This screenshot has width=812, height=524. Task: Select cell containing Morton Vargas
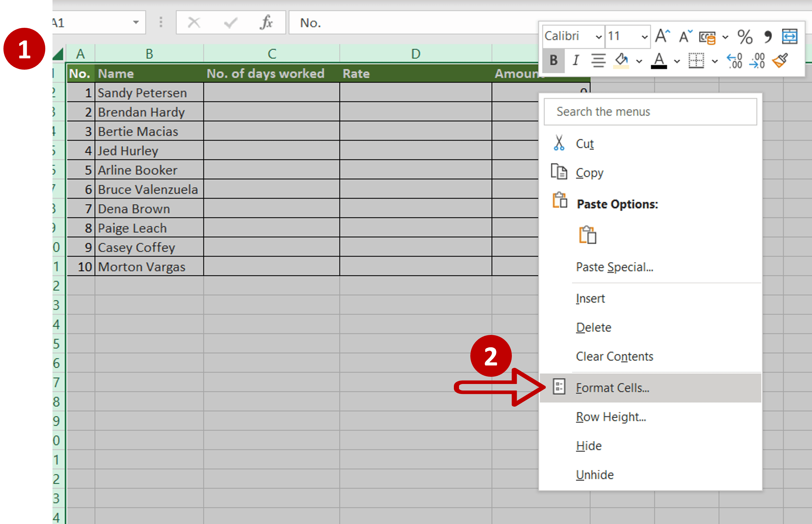pos(142,267)
